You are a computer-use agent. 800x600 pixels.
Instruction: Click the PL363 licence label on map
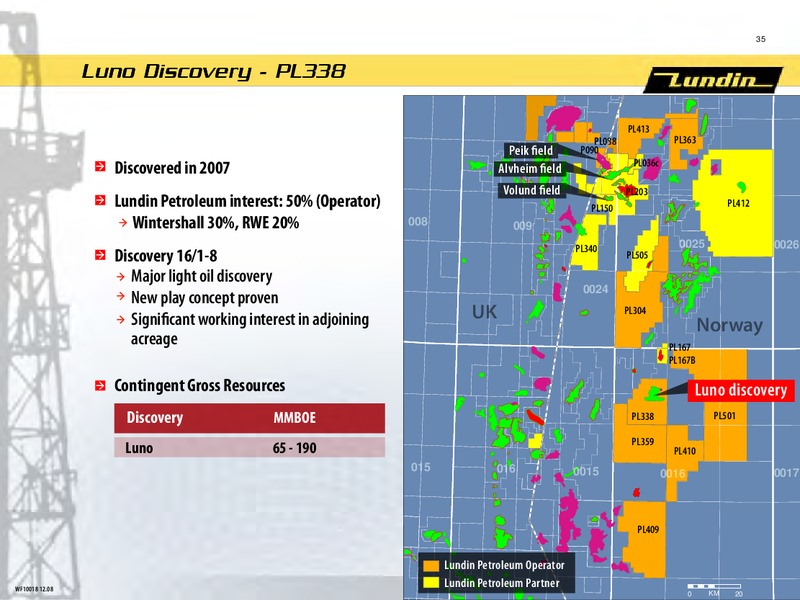[685, 140]
